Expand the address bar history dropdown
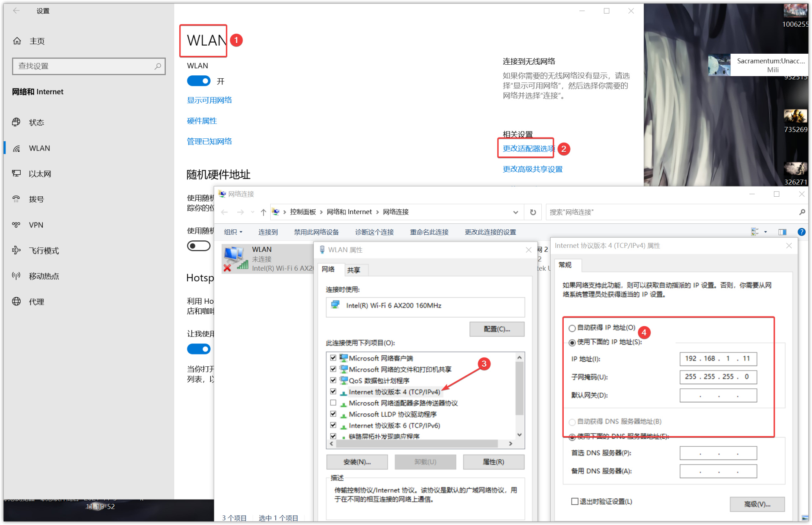 [516, 212]
